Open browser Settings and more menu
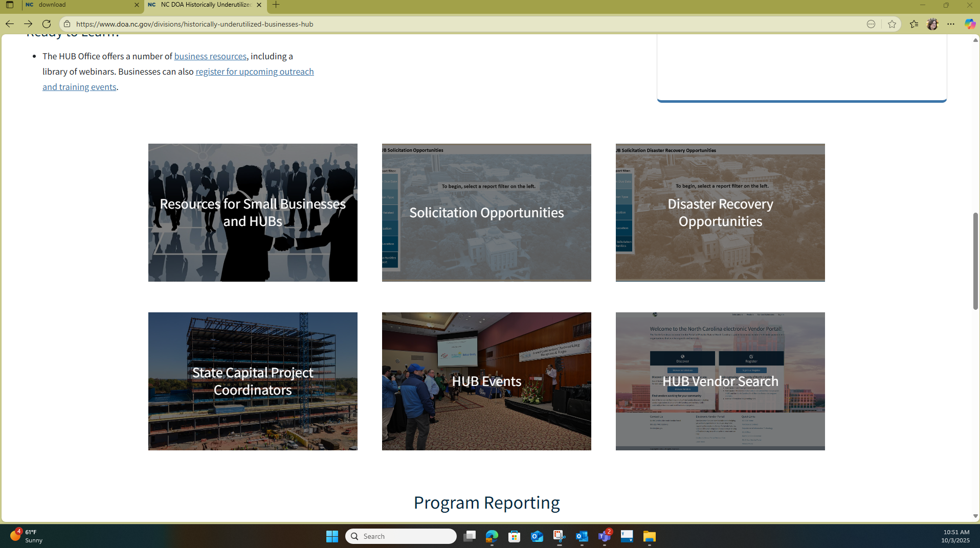This screenshot has height=548, width=980. [x=951, y=24]
